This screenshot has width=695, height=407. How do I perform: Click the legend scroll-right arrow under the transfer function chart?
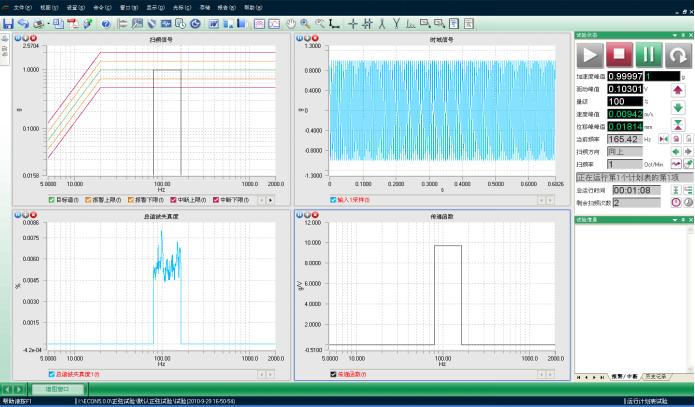coord(550,375)
